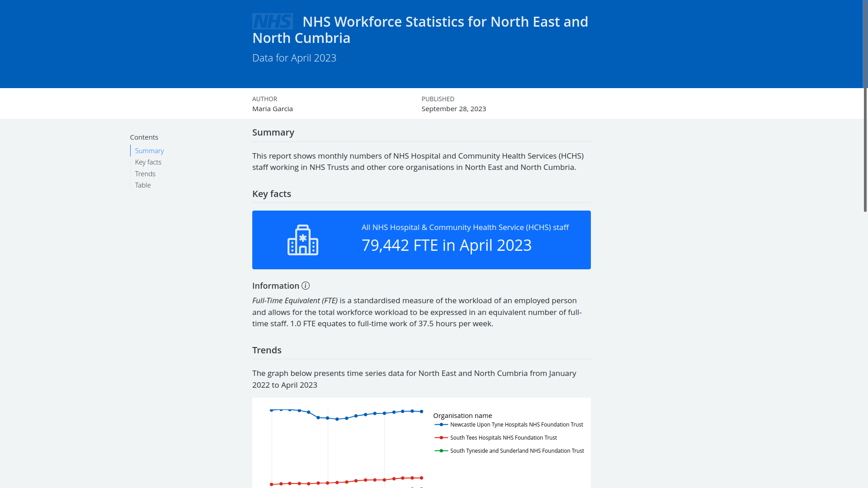Click last red data point on chart

tap(422, 478)
